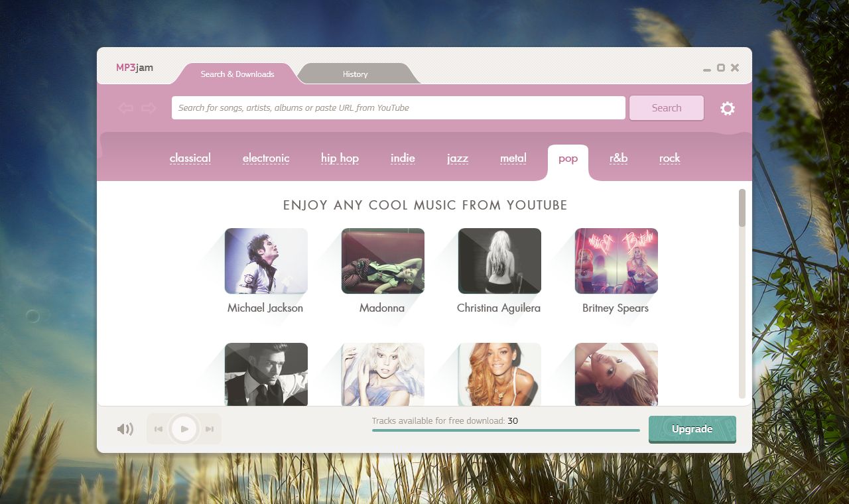The image size is (849, 504).
Task: Click the Christina Aguilera name label
Action: pos(499,308)
